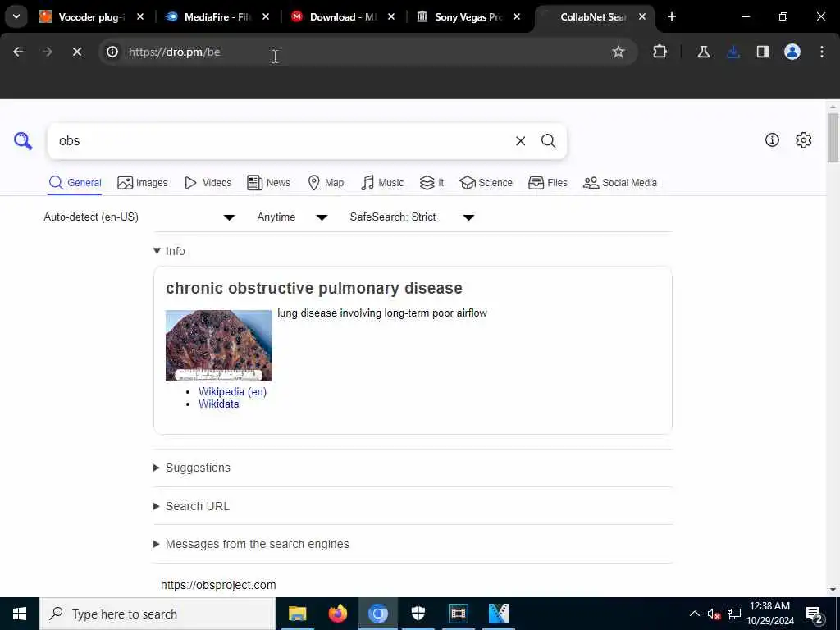Image resolution: width=840 pixels, height=630 pixels.
Task: Click the page vertical scrollbar thumb
Action: 833,138
